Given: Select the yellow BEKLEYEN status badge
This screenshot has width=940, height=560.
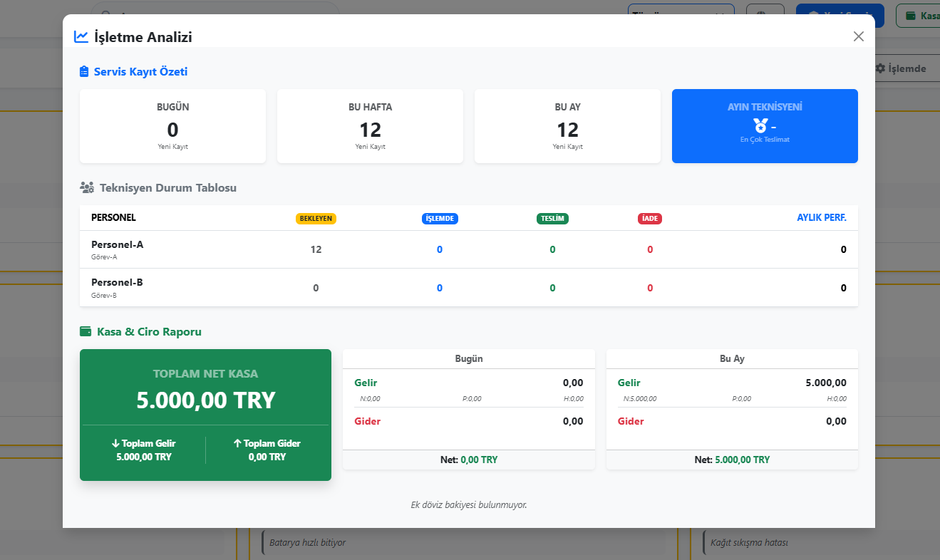Looking at the screenshot, I should [x=316, y=219].
